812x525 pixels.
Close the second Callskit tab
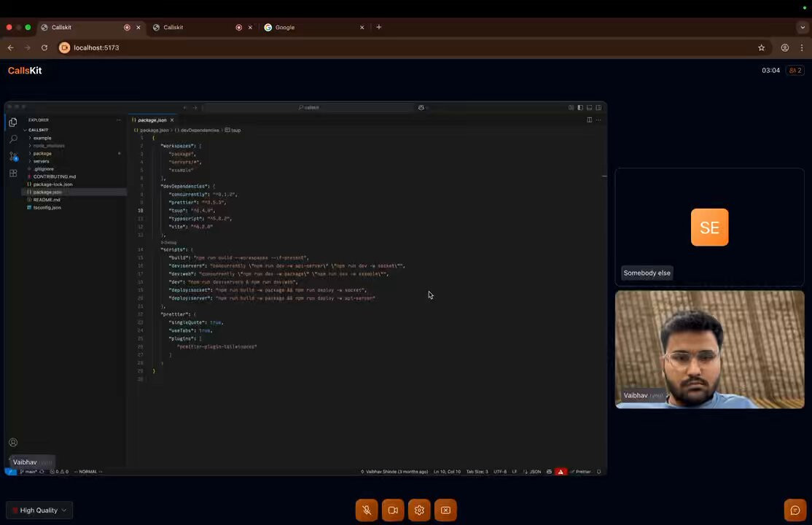pos(250,28)
